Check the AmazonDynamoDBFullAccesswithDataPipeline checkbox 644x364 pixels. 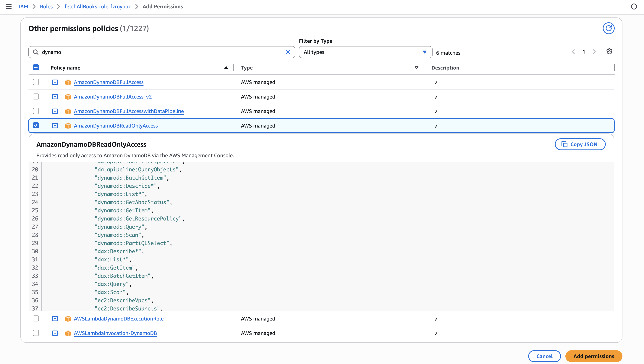[36, 111]
